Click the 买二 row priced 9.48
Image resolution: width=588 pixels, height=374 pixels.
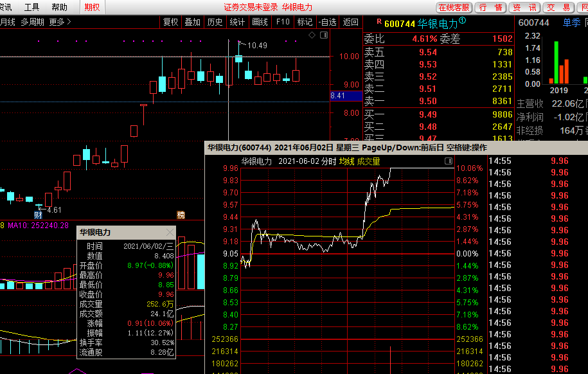pyautogui.click(x=438, y=127)
